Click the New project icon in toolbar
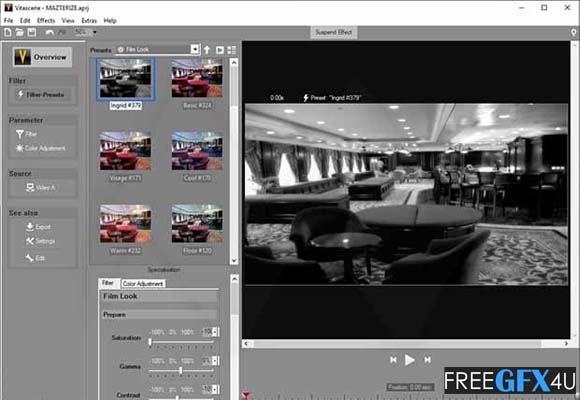 click(x=7, y=33)
